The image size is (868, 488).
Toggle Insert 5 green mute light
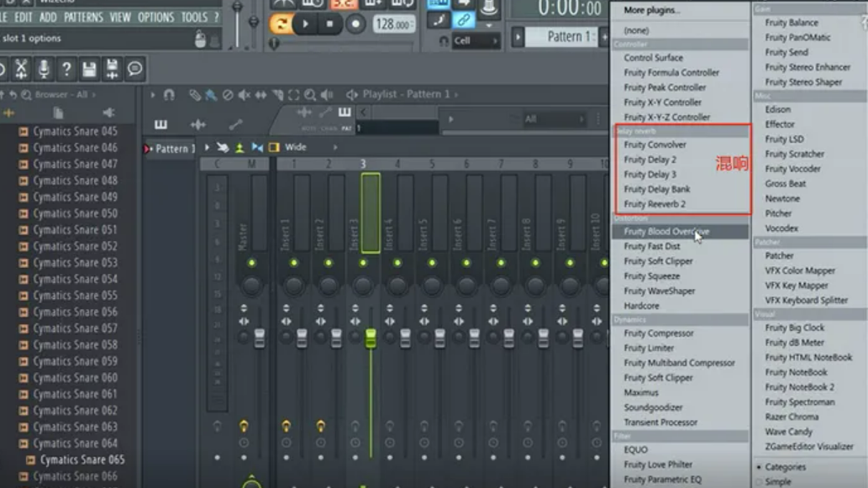tap(432, 263)
